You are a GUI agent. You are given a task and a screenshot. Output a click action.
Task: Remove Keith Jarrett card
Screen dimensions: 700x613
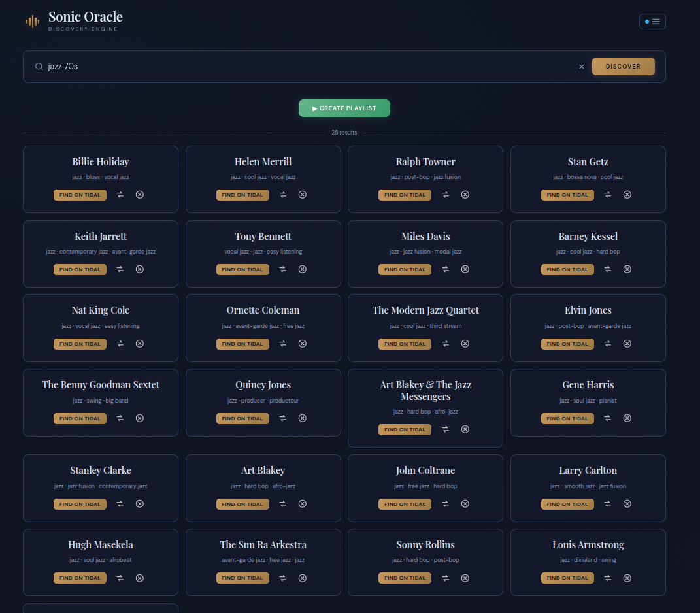140,269
